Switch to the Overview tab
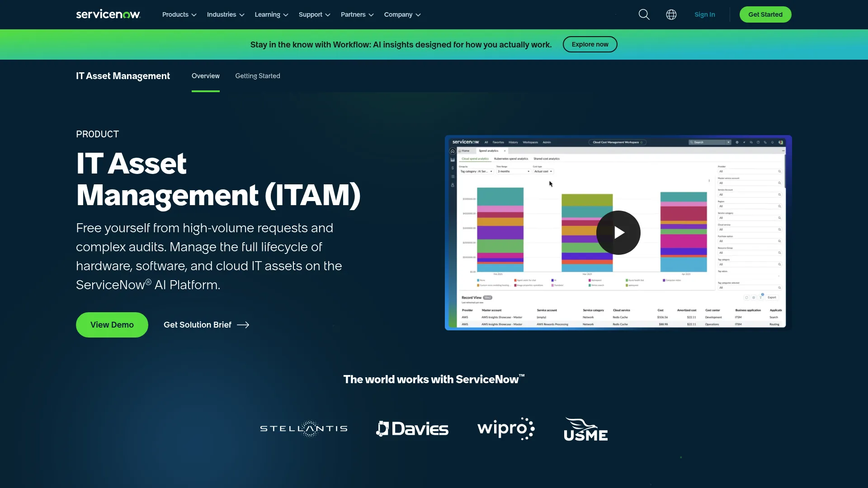 point(206,76)
